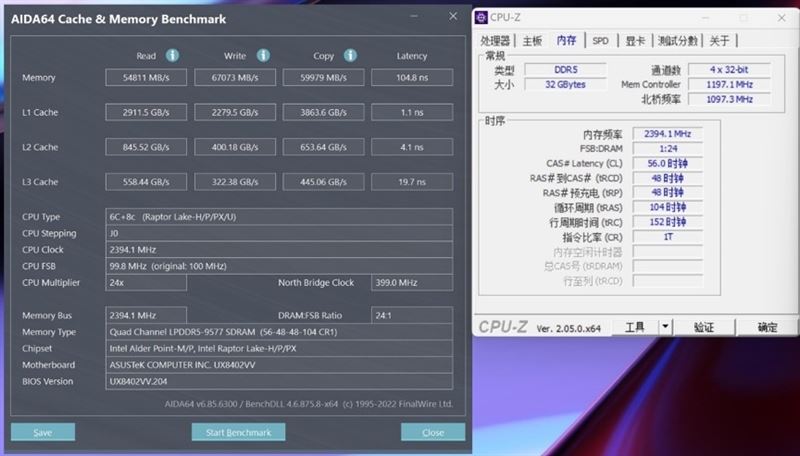Open the SPD tab in CPU-Z
The image size is (800, 456).
tap(601, 41)
